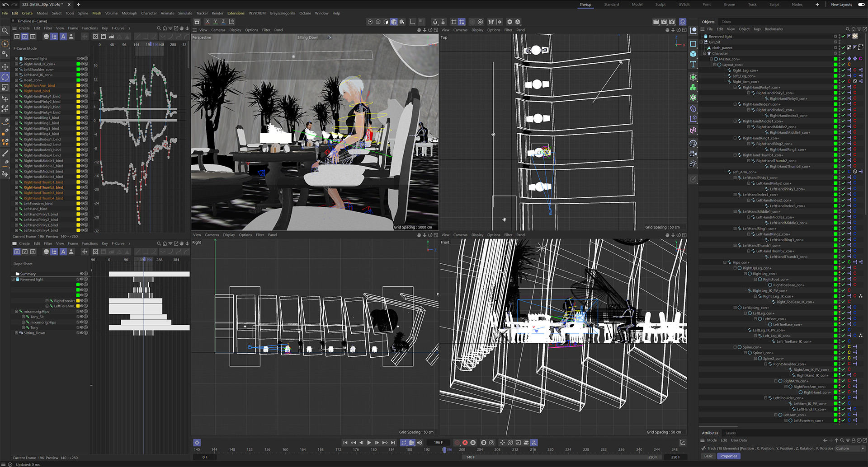Image resolution: width=868 pixels, height=467 pixels.
Task: Open the Edit Render Settings icon
Action: point(672,22)
